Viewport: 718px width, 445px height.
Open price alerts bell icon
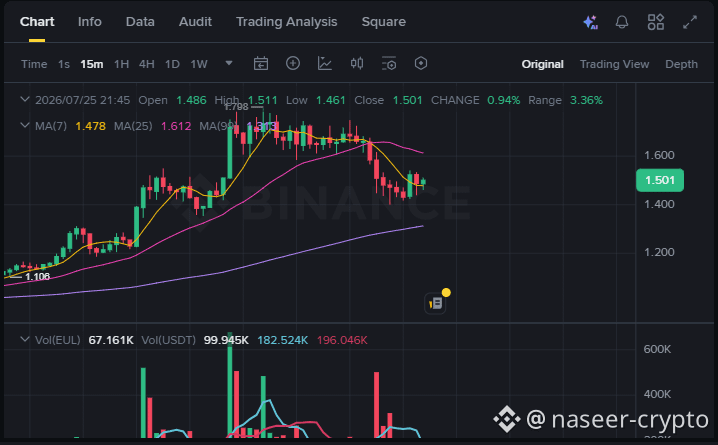[622, 22]
